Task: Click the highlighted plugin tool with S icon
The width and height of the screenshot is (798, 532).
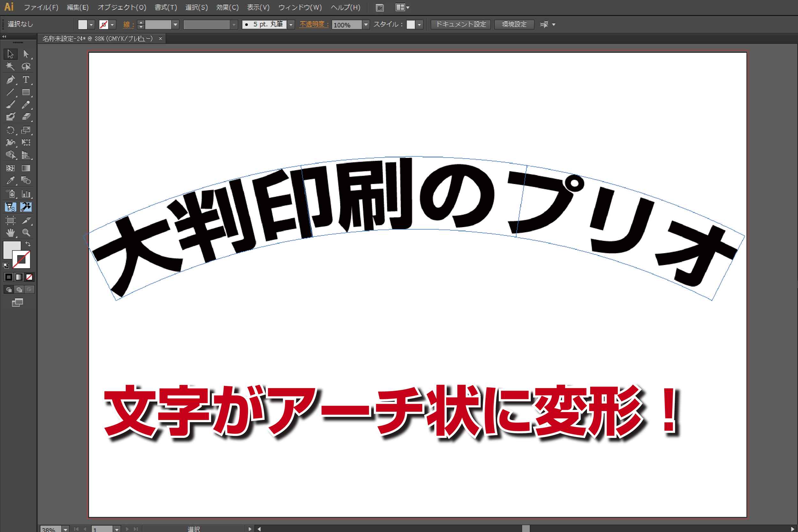Action: [11, 207]
